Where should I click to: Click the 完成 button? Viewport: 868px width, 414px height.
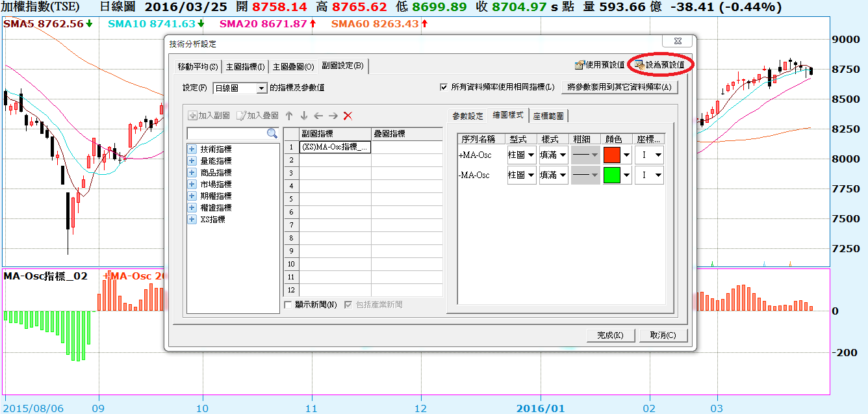[x=609, y=335]
